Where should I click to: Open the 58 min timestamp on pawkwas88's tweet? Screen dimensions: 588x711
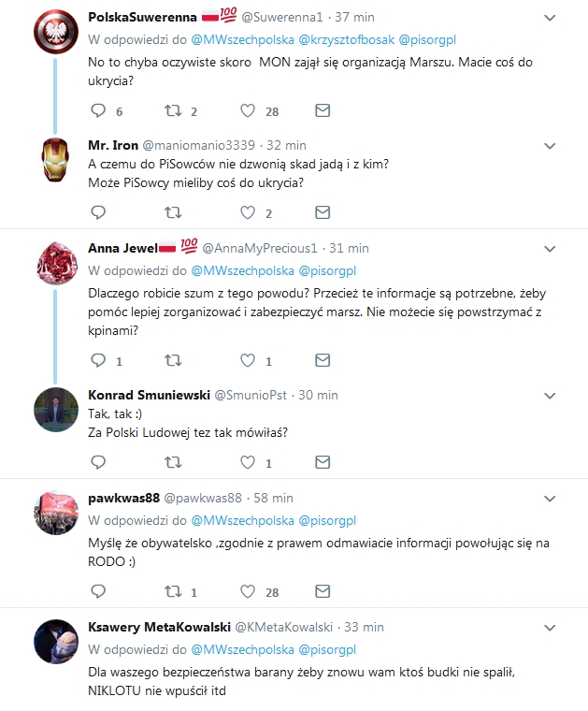point(273,498)
